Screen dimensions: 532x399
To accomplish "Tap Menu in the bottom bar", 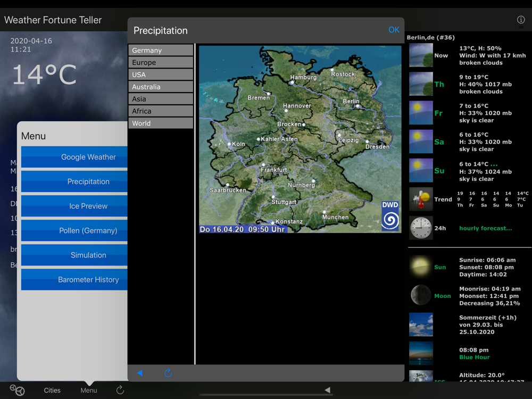I will [x=88, y=390].
